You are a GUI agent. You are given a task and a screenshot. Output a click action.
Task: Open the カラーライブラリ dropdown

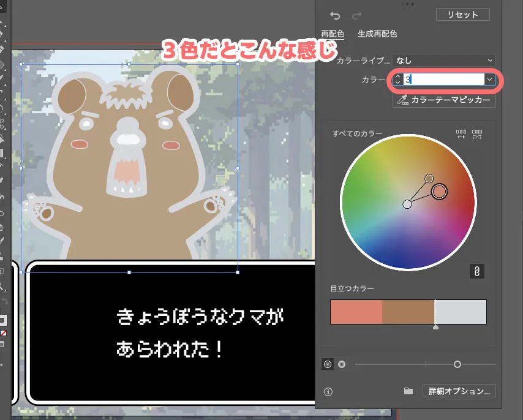pos(444,60)
